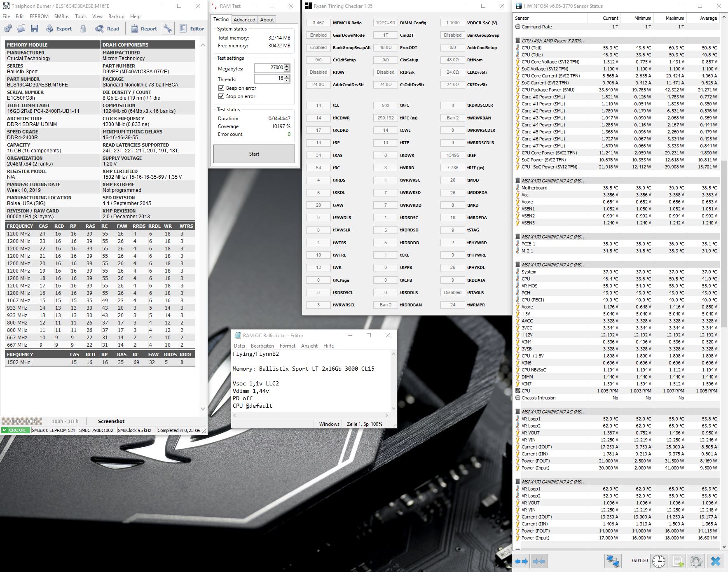This screenshot has height=572, width=728.
Task: Click the clock icon in HWiNFO status bar
Action: pyautogui.click(x=658, y=560)
